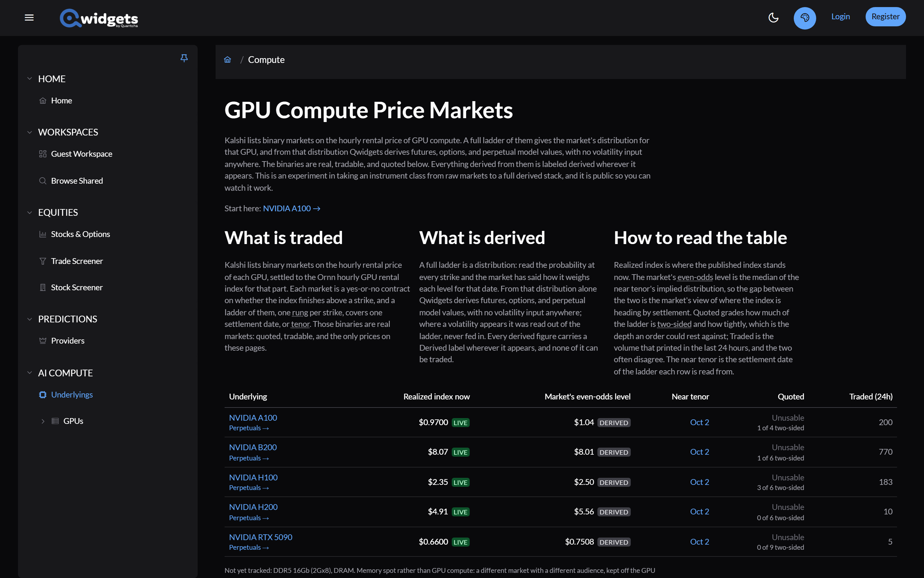This screenshot has height=578, width=924.
Task: Click the Guest Workspace grid icon
Action: click(43, 154)
